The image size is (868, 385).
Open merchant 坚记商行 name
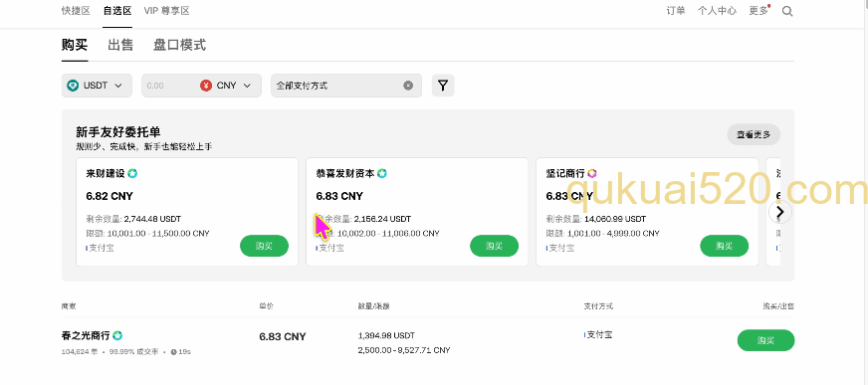(565, 173)
